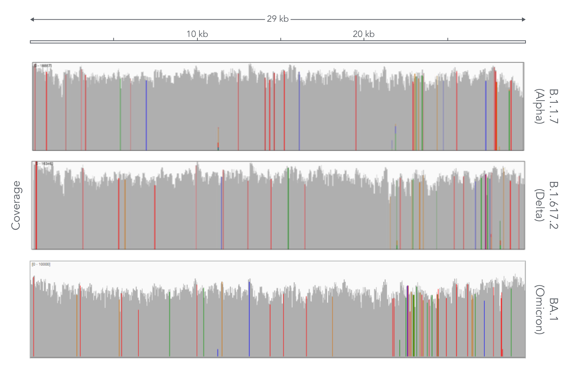572x392 pixels.
Task: Click the first orange variant bar in Delta track
Action: 125,215
